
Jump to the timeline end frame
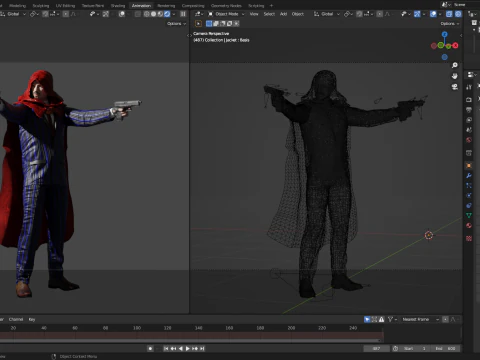click(x=202, y=348)
